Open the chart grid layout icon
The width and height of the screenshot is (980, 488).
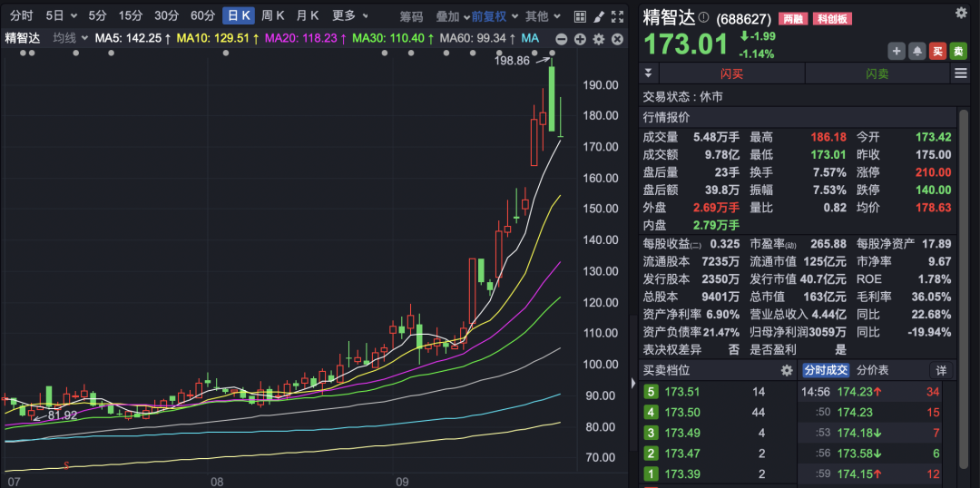[581, 16]
